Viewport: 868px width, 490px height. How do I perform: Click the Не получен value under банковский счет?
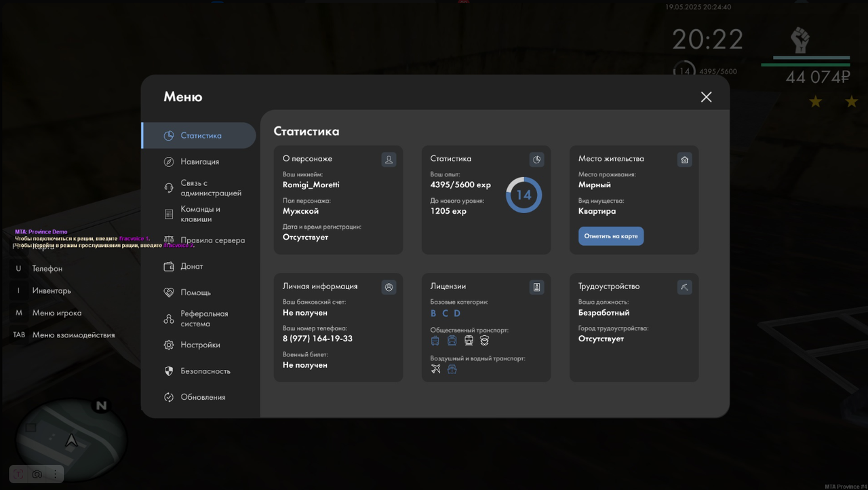305,313
